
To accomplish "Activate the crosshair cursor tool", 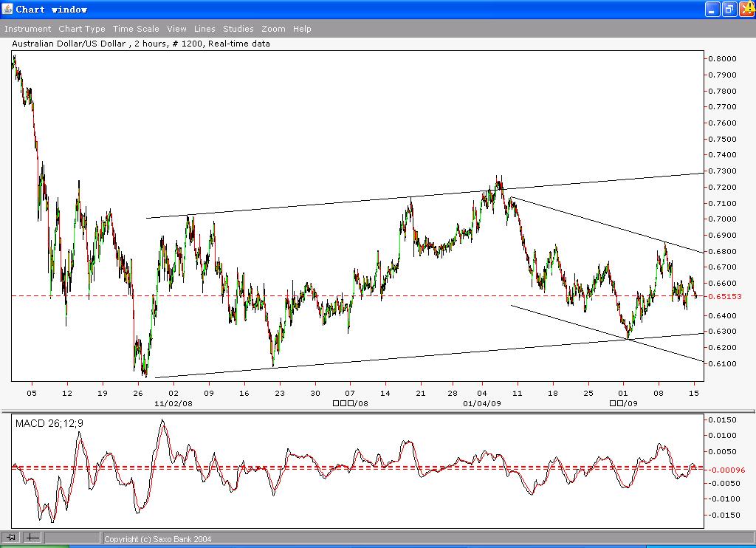I will coord(32,537).
